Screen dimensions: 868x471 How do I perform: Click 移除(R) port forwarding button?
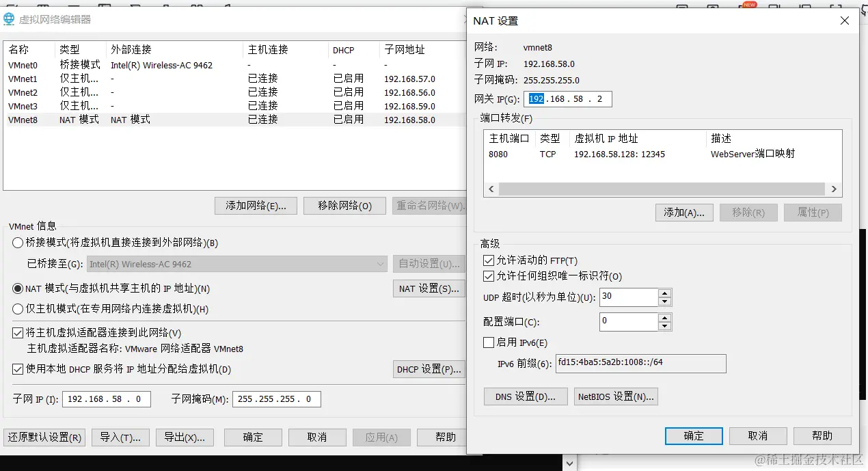[x=748, y=213]
